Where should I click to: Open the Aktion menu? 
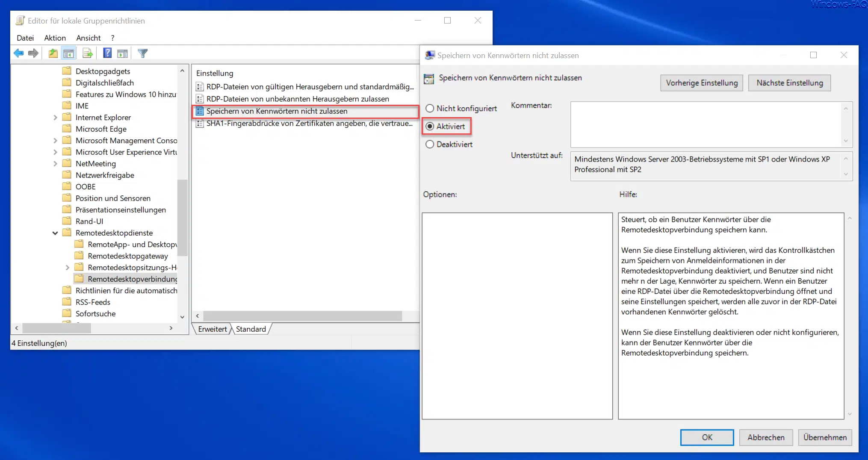(55, 38)
